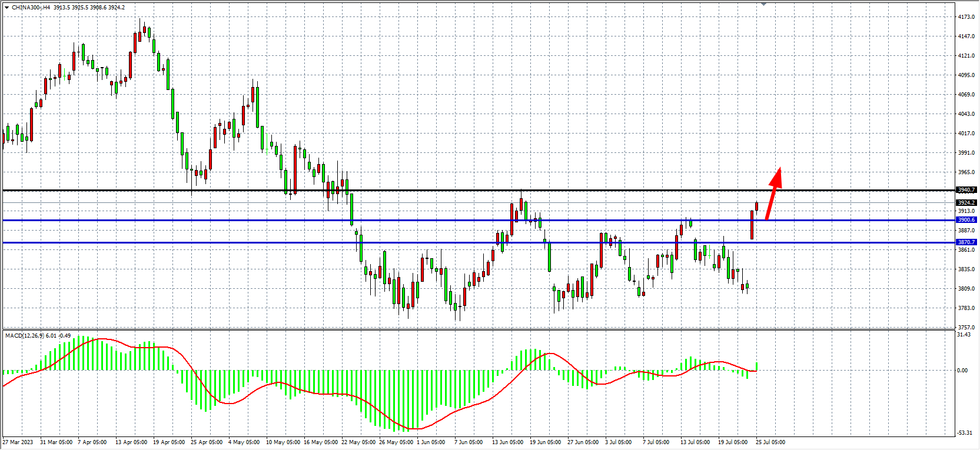
Task: Click the 3940.7 black price label
Action: 965,190
